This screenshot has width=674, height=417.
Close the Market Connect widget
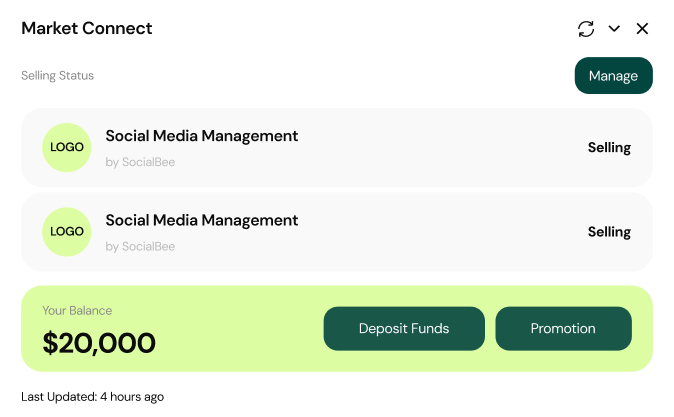click(x=642, y=29)
